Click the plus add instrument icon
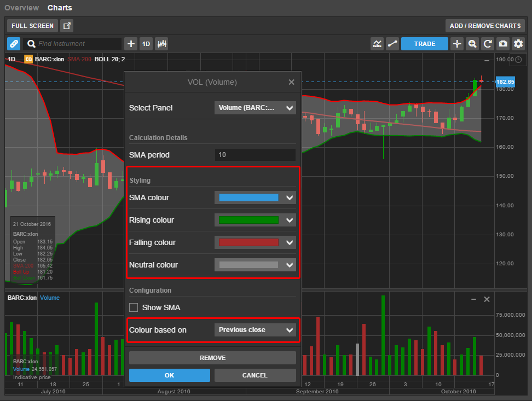The image size is (532, 401). 131,44
